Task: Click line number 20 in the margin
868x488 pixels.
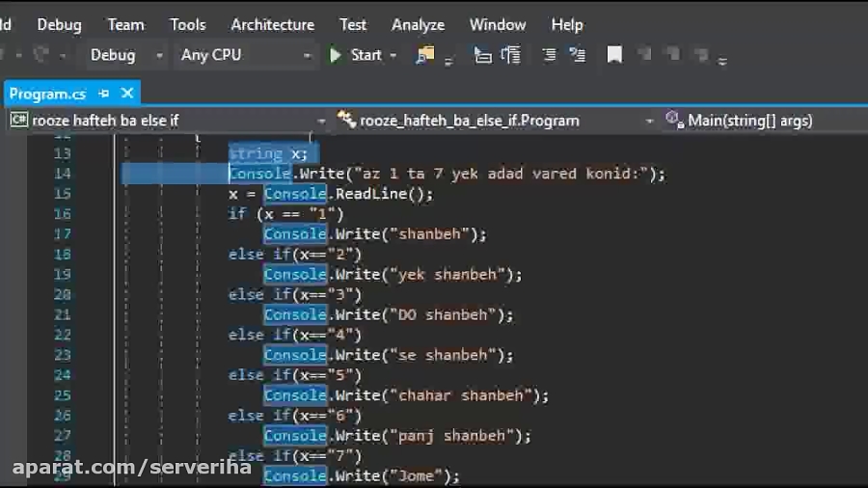Action: coord(63,295)
